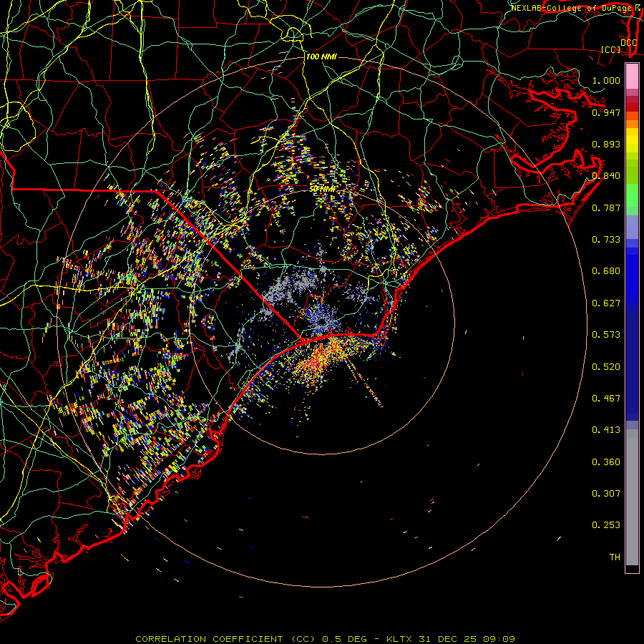Select the 0.253 scale value

click(x=606, y=525)
